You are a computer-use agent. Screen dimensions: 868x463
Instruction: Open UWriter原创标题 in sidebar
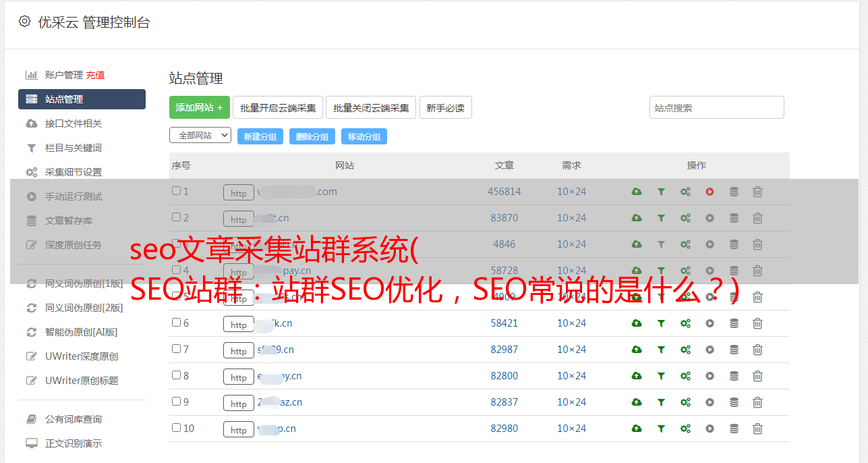tap(82, 381)
